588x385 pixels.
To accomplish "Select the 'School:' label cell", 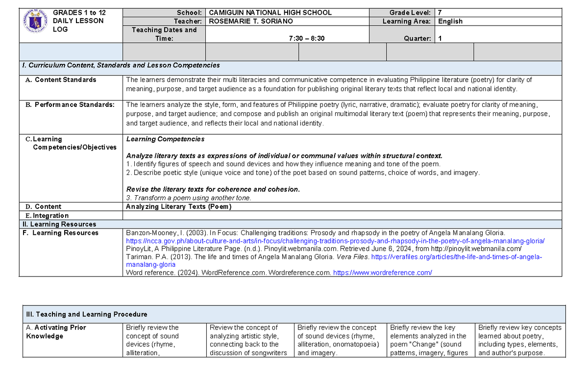I will pyautogui.click(x=164, y=13).
